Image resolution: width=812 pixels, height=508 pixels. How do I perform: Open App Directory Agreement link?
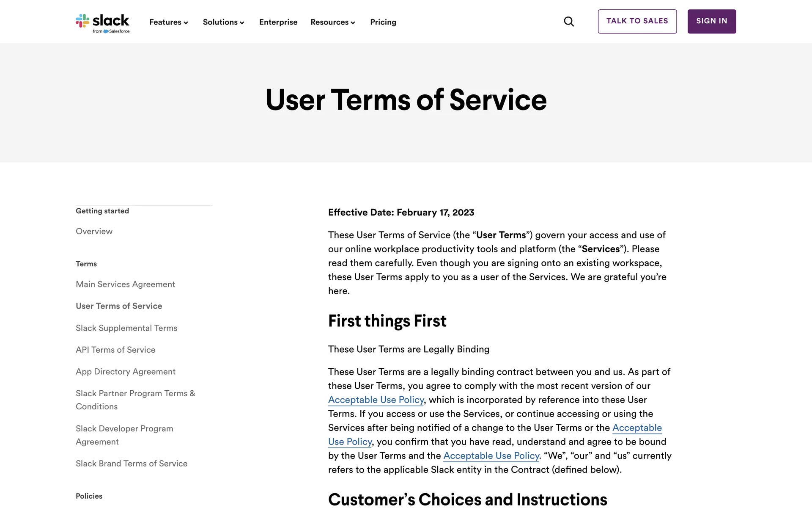tap(125, 372)
